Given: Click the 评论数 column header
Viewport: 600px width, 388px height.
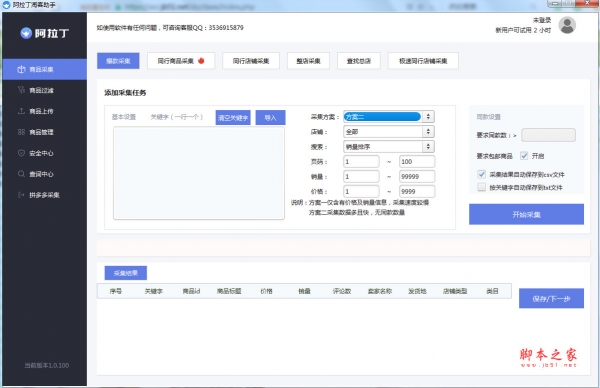Looking at the screenshot, I should pyautogui.click(x=342, y=291).
